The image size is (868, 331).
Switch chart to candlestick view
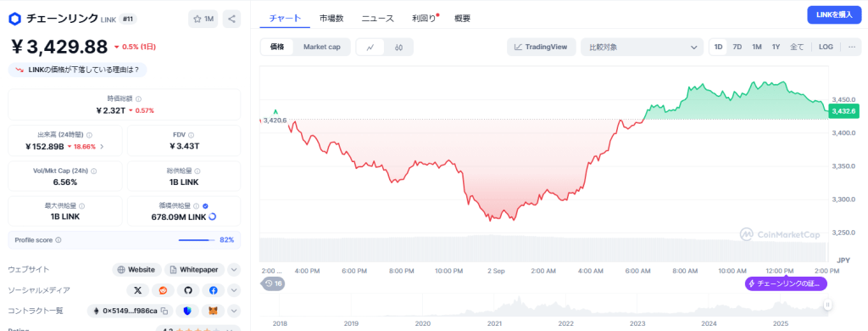(398, 48)
